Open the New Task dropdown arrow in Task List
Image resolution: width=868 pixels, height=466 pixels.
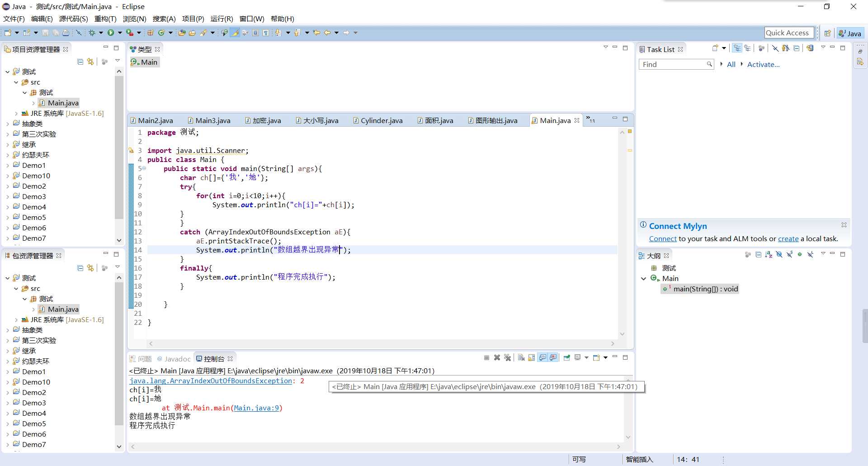(724, 48)
